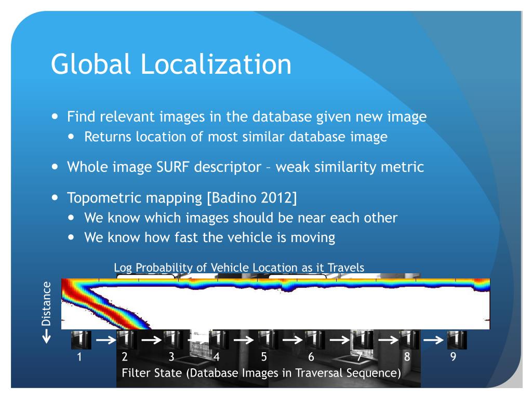Image resolution: width=532 pixels, height=399 pixels.
Task: Select sub-bullet 'Returns location of most similar database image'
Action: click(235, 137)
